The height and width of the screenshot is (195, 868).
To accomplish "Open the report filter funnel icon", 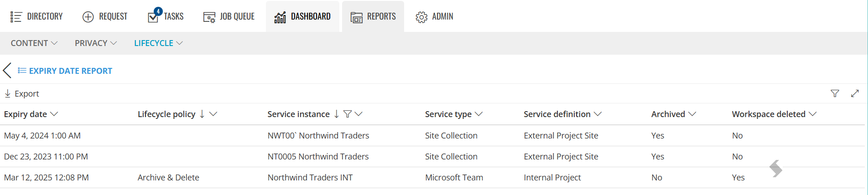I will point(835,93).
